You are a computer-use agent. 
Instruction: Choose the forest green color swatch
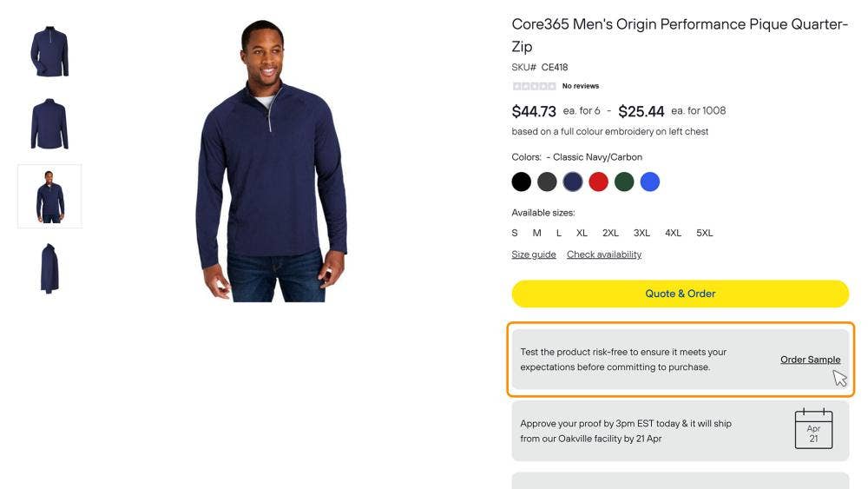[624, 182]
